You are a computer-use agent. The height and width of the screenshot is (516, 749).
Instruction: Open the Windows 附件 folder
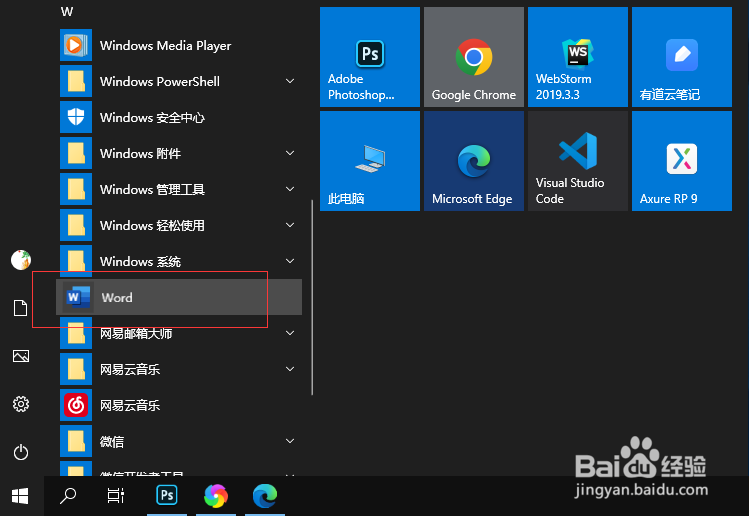[179, 153]
